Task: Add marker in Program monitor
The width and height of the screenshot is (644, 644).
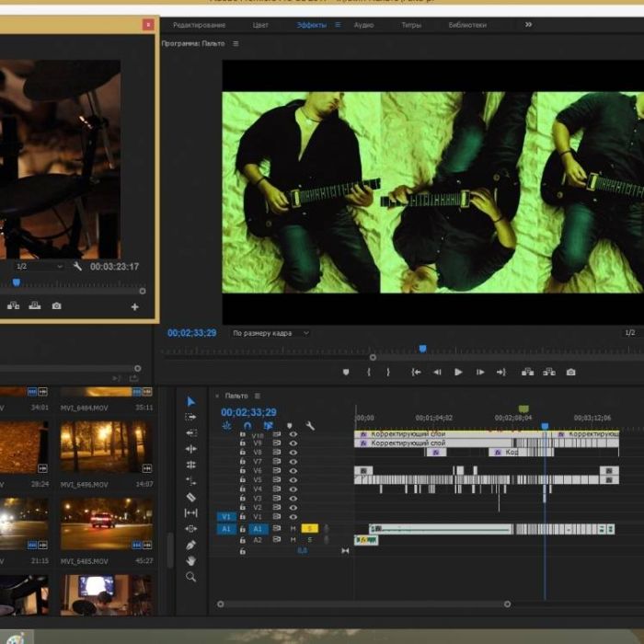Action: pyautogui.click(x=346, y=372)
